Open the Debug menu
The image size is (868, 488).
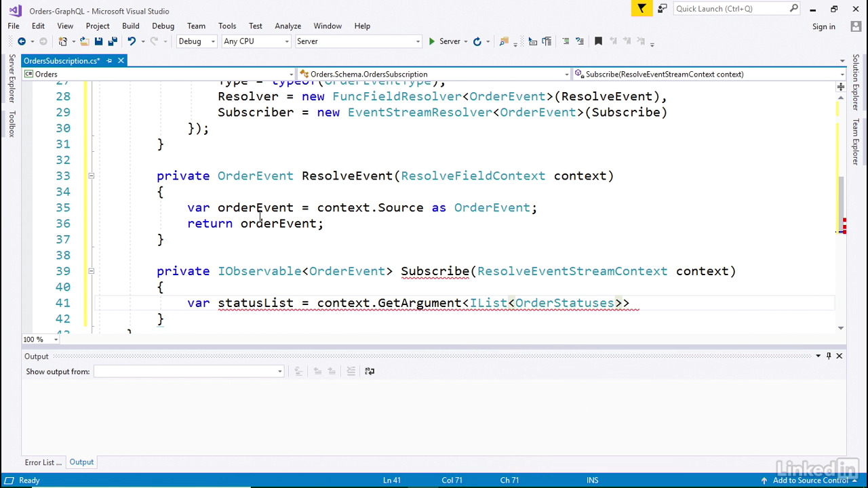[163, 26]
